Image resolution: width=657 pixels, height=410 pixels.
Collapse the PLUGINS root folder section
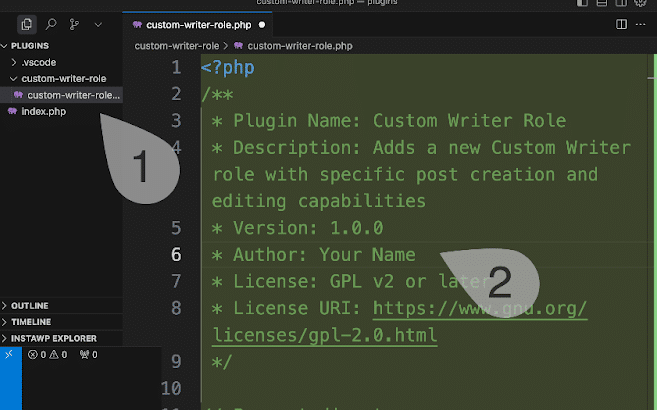click(x=30, y=46)
